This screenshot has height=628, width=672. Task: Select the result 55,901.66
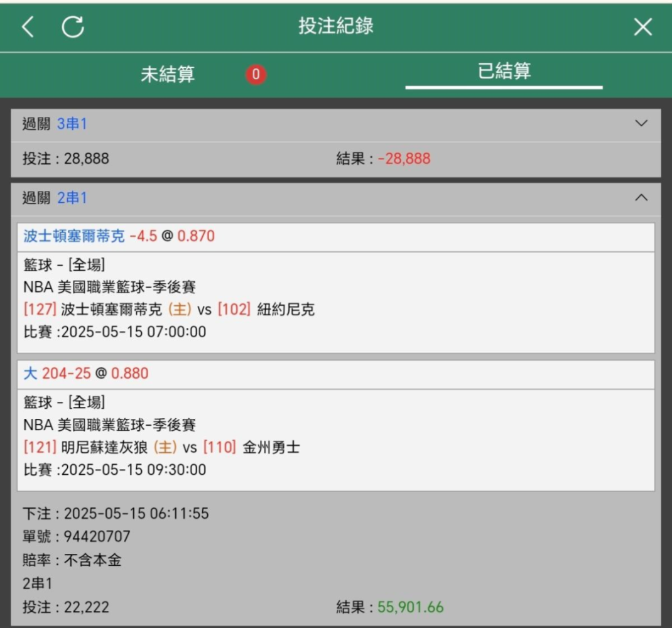point(410,607)
